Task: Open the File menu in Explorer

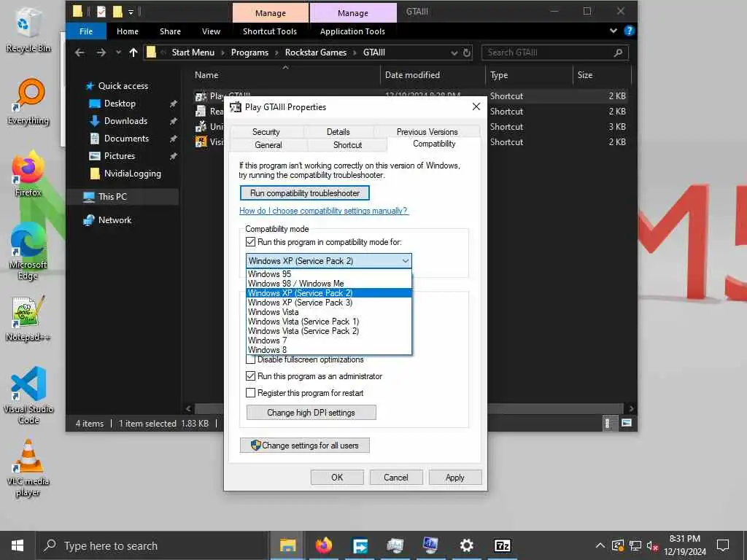Action: (86, 31)
